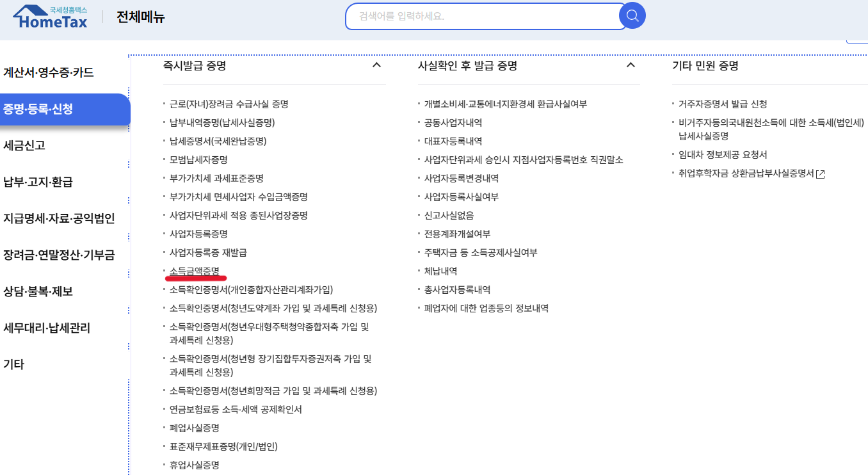This screenshot has width=868, height=475.
Task: Switch to 상담·불복·제보 sidebar menu
Action: tap(38, 290)
